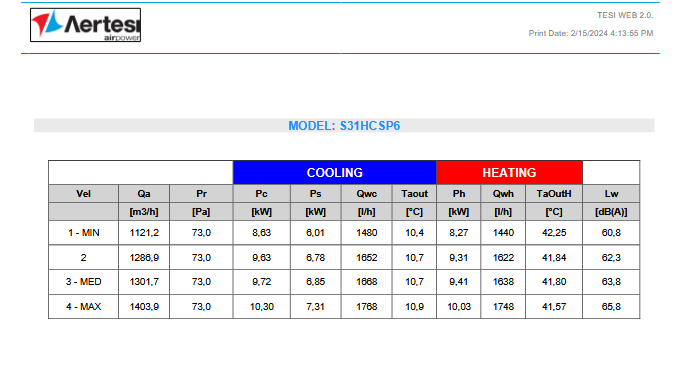Click the 10,30 cooling power cell
Viewport: 683px width, 384px height.
tap(262, 307)
